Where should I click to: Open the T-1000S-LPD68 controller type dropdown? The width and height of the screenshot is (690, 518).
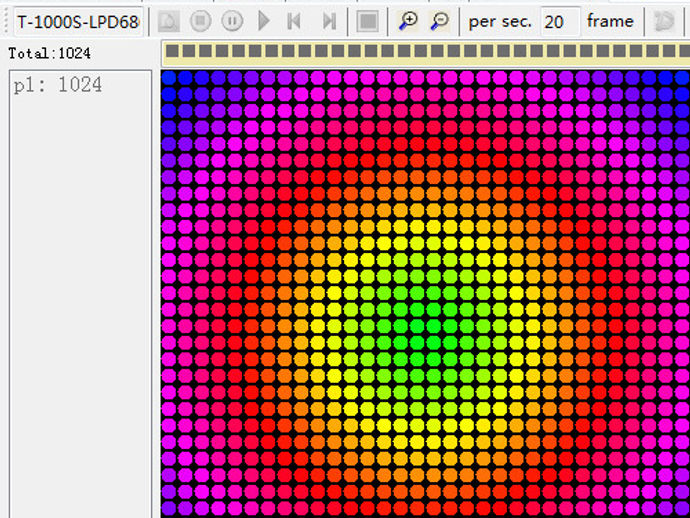(78, 22)
